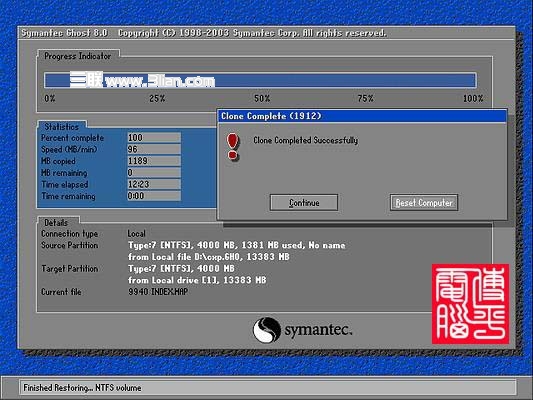
Task: Click the 50% progress marker
Action: pyautogui.click(x=262, y=99)
